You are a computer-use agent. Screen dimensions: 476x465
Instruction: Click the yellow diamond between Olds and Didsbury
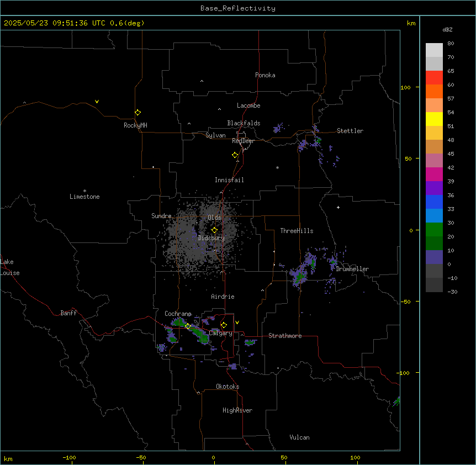(x=214, y=230)
